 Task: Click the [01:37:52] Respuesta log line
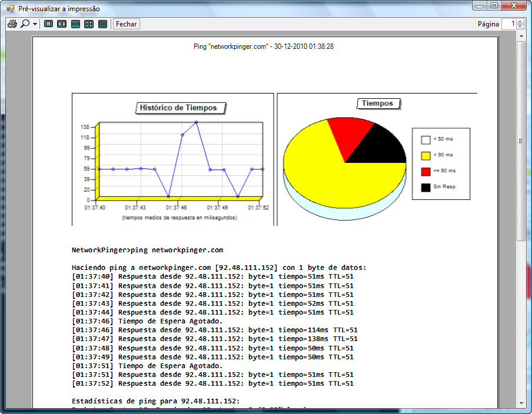pyautogui.click(x=212, y=383)
